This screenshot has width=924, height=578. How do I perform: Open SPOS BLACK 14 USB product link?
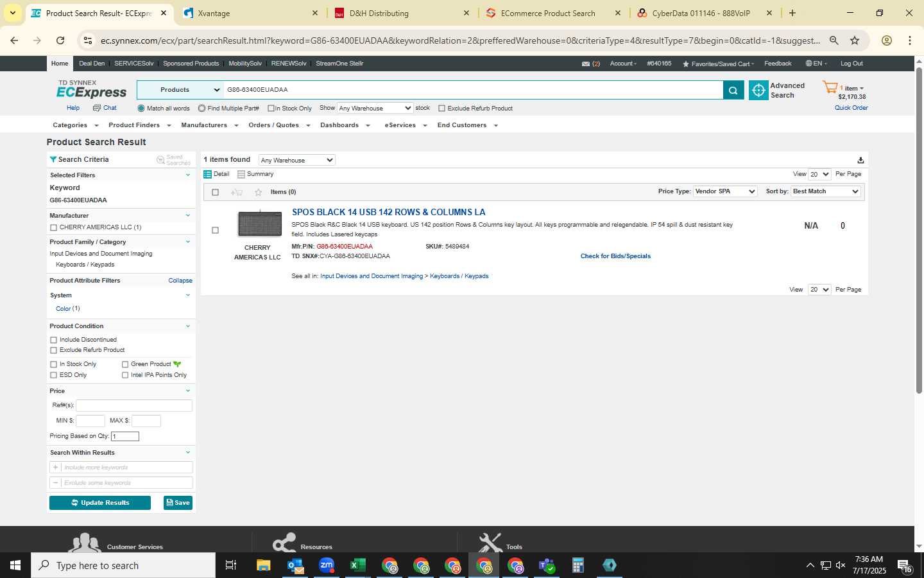coord(388,212)
